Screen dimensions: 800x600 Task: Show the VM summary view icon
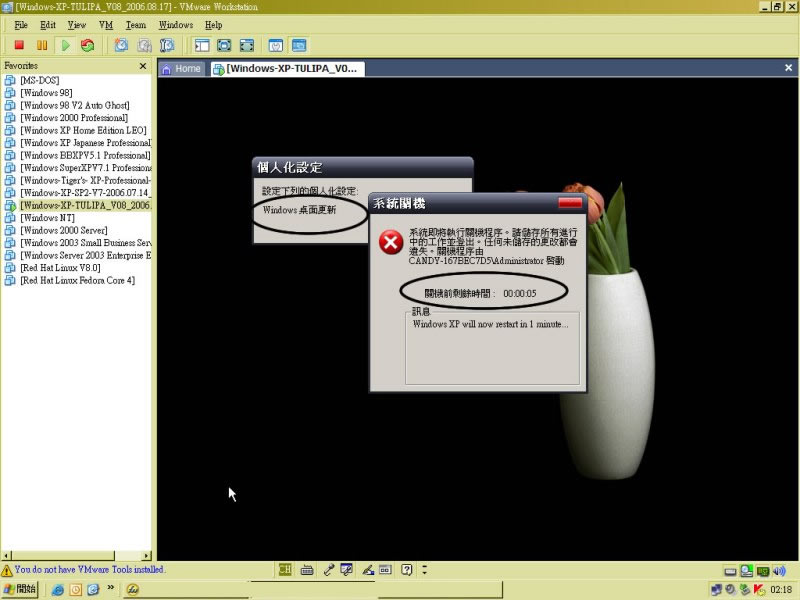click(x=276, y=45)
